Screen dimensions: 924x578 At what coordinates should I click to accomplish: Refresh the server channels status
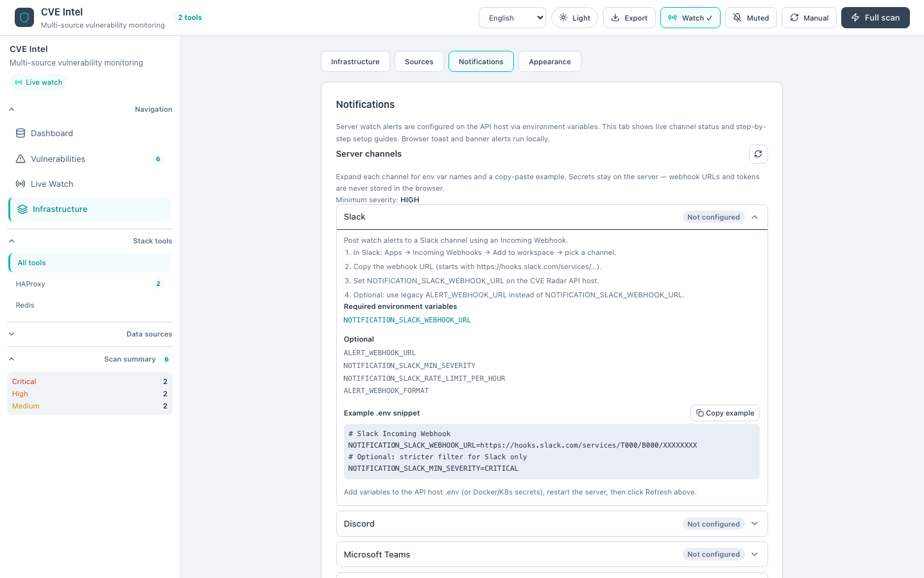pyautogui.click(x=758, y=154)
